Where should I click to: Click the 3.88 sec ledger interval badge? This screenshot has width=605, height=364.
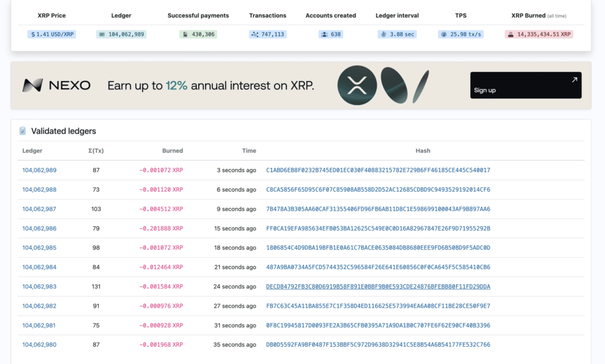click(x=397, y=34)
